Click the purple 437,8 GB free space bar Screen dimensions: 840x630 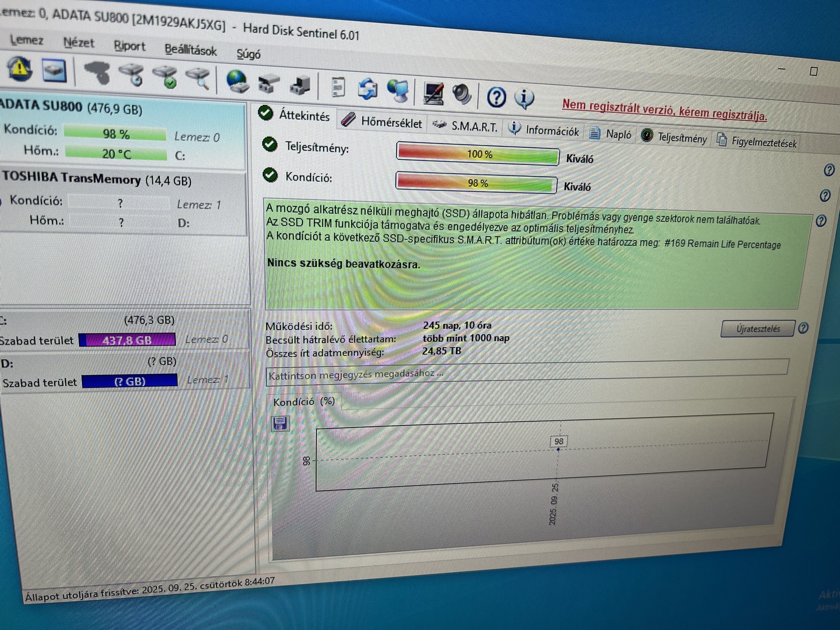(x=127, y=340)
